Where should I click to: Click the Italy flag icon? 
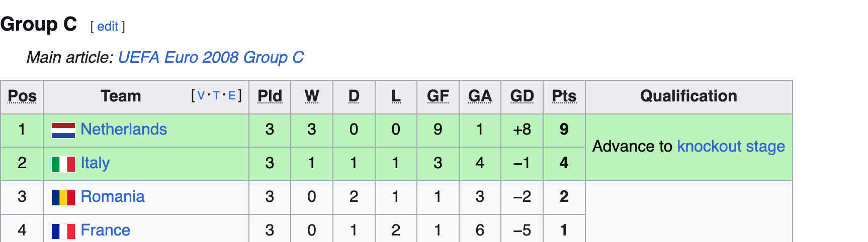(x=63, y=164)
